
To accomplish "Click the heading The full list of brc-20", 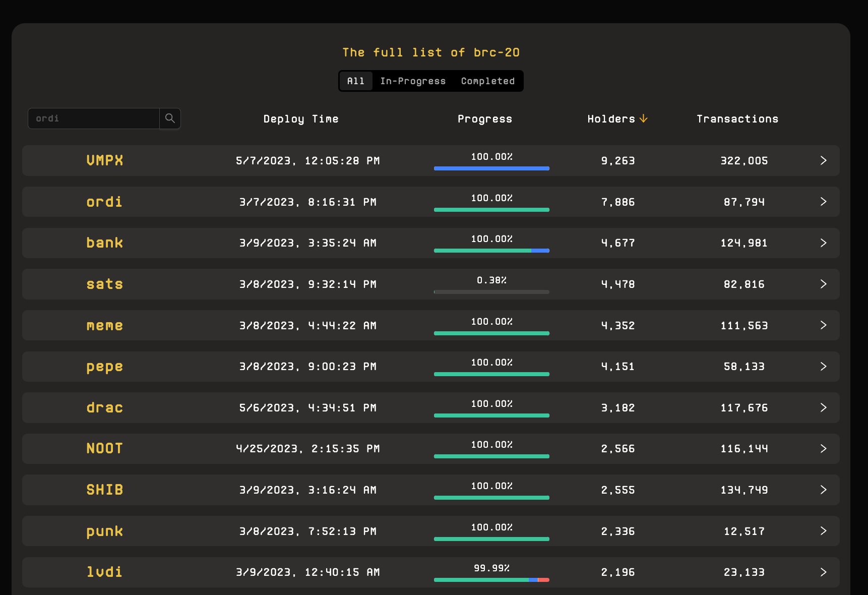I will coord(431,52).
